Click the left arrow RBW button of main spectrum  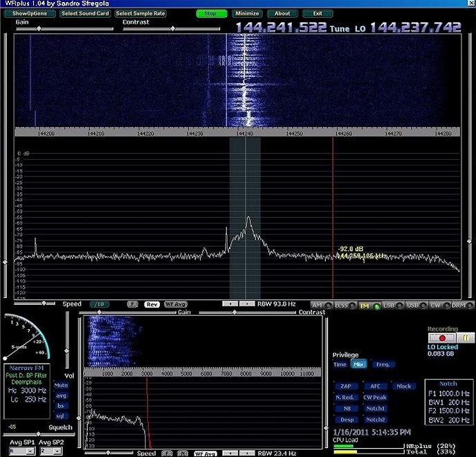[x=230, y=304]
